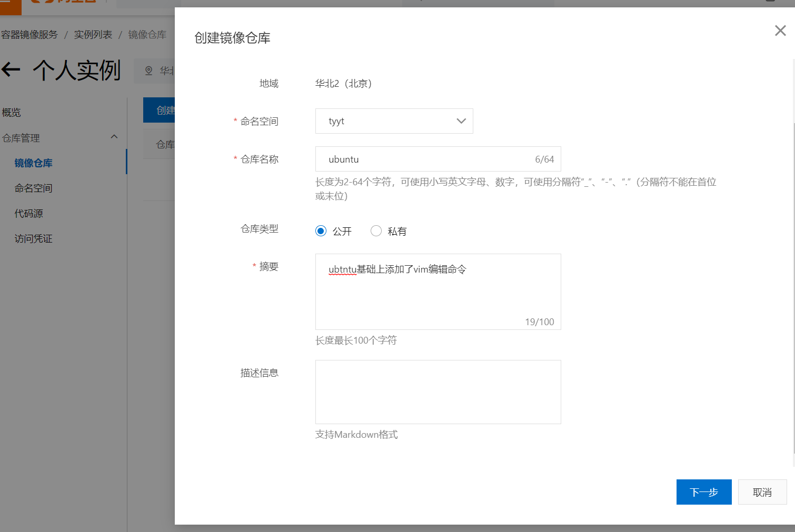This screenshot has width=795, height=532.
Task: Open 概览 in the sidebar
Action: (x=12, y=113)
